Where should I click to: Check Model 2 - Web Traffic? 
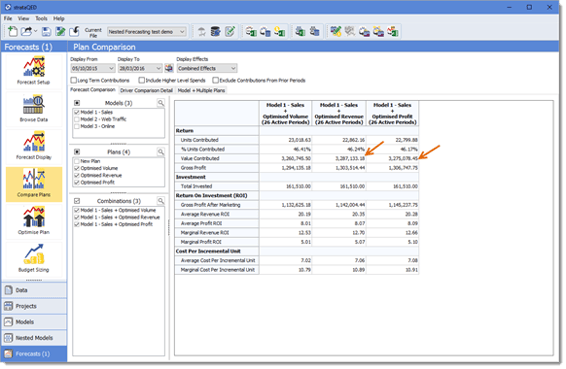[x=77, y=119]
